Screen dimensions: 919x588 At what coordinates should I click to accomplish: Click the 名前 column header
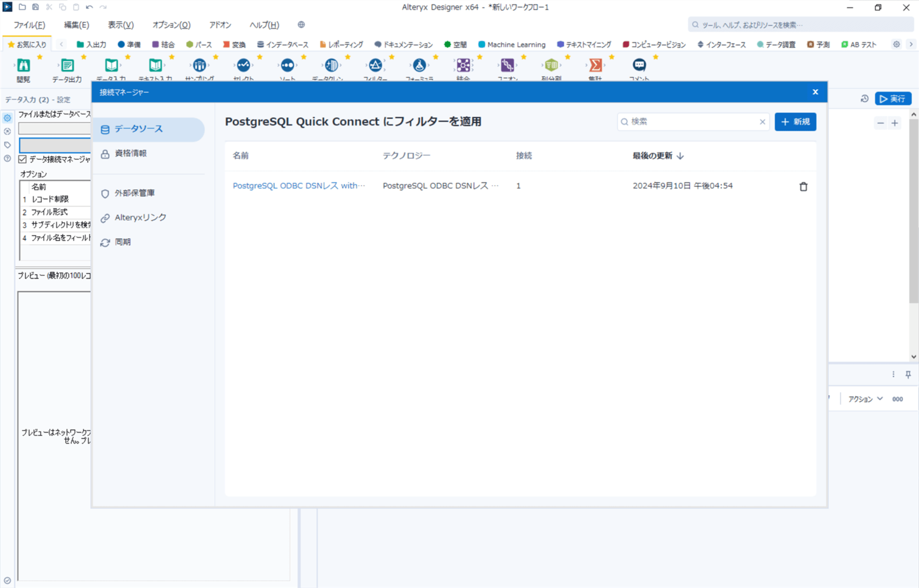click(x=241, y=156)
